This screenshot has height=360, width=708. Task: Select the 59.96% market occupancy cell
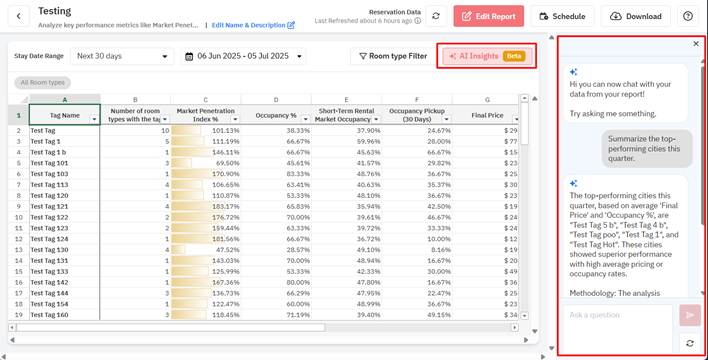point(346,141)
